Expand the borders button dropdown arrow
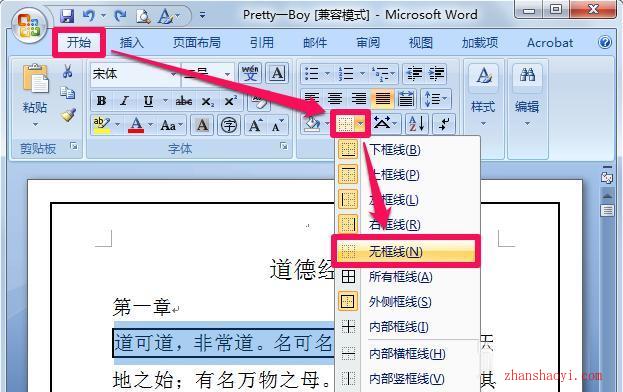This screenshot has width=623, height=392. 360,124
